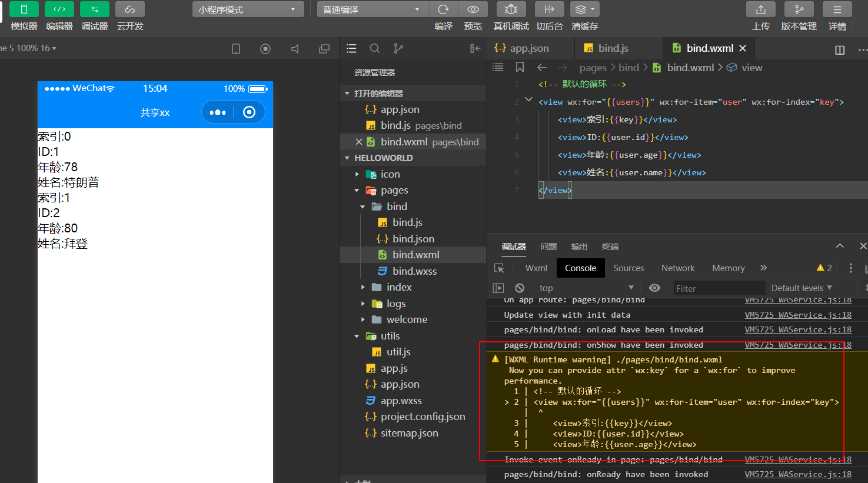
Task: Switch to the 终端 (Terminal) tab
Action: pos(610,247)
